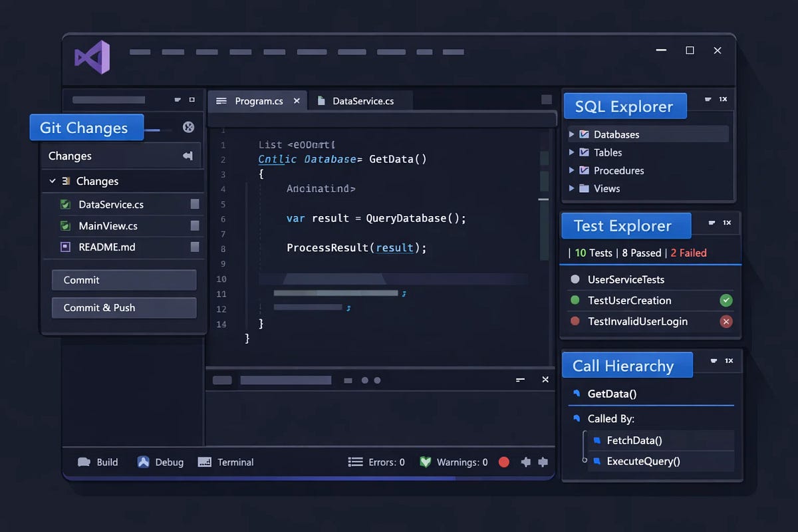Click the red X on TestInvalidUserLogin

point(726,322)
